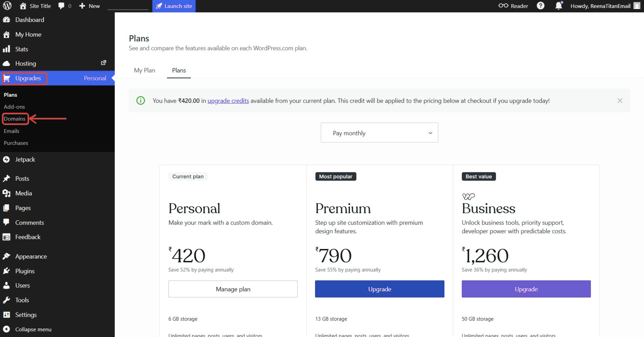Click the Best value badge
This screenshot has height=337, width=644.
[479, 177]
